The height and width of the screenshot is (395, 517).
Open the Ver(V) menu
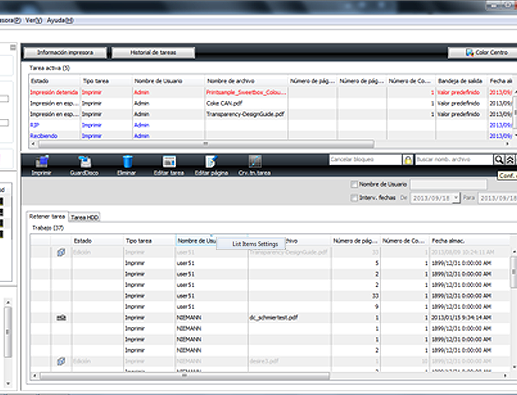click(x=34, y=20)
